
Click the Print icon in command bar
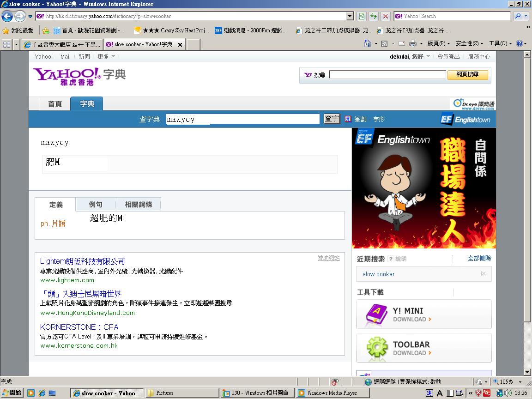coord(412,43)
